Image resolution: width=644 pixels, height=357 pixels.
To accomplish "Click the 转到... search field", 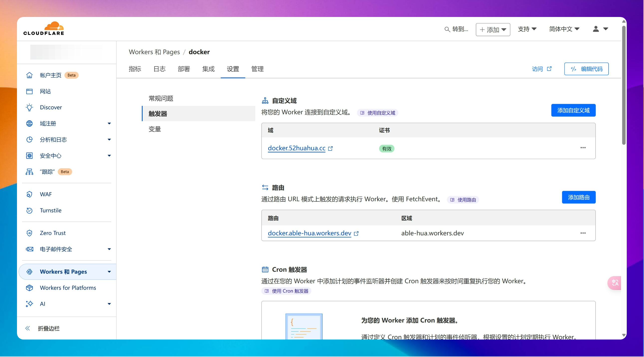I will tap(457, 29).
